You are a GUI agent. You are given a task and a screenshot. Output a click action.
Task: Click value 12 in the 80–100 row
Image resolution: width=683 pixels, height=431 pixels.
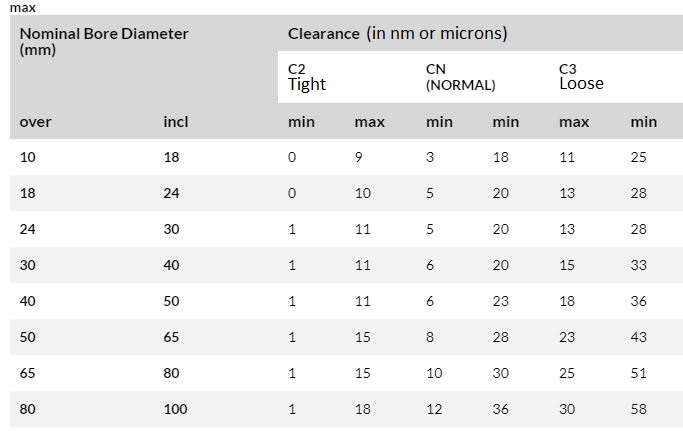tap(433, 409)
